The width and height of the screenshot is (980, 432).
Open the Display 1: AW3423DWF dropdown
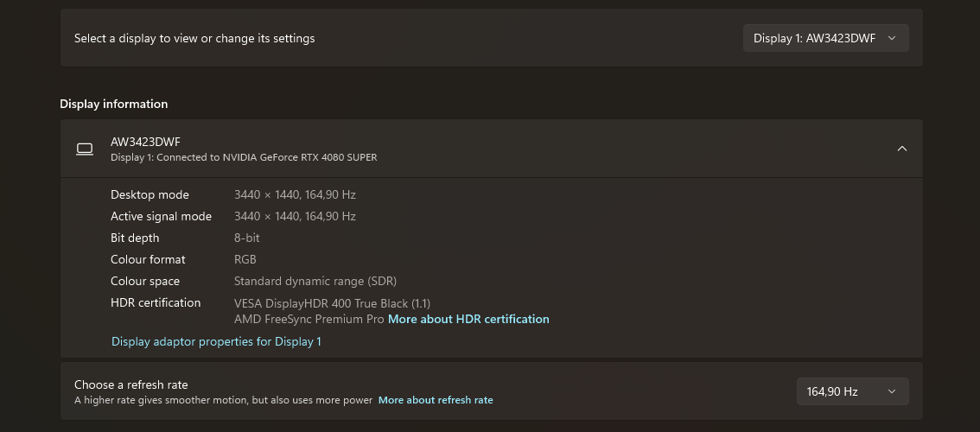point(825,38)
